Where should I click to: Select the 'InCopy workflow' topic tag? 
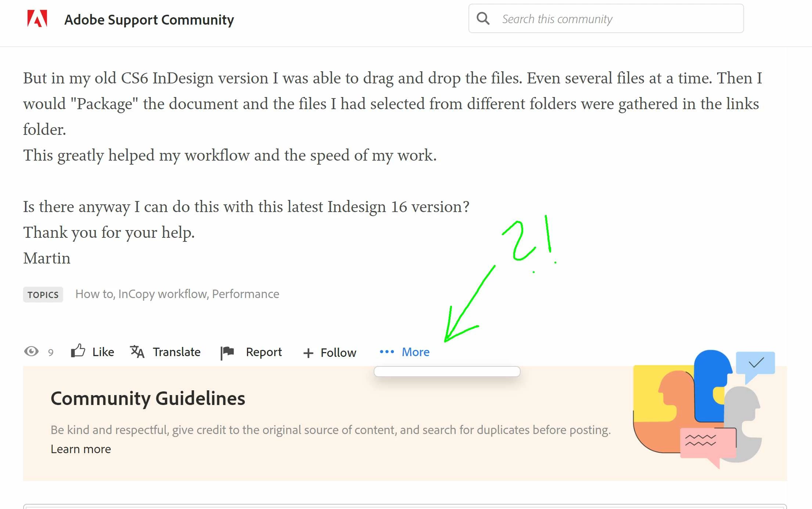click(163, 294)
